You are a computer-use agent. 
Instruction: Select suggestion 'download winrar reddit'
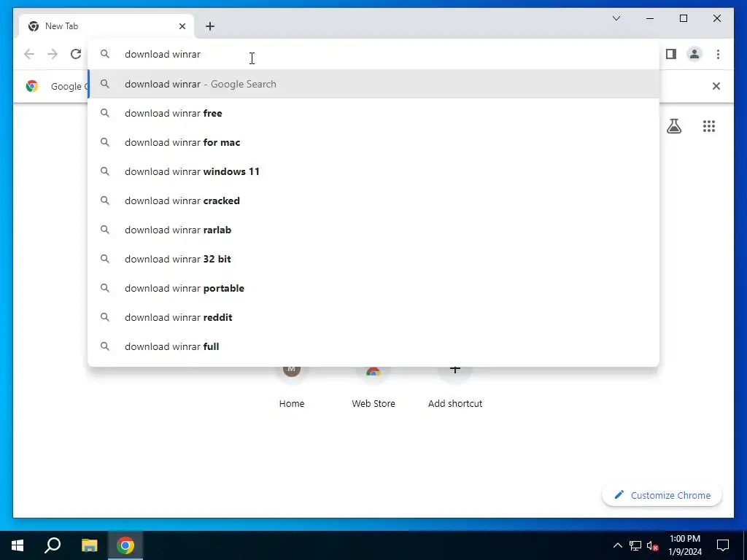[373, 317]
